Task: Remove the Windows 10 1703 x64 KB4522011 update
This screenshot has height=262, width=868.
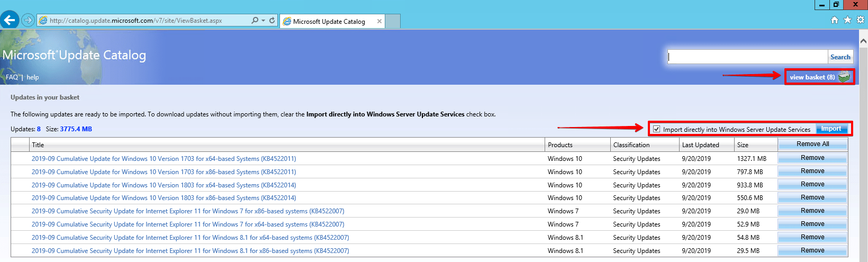Action: [x=812, y=158]
